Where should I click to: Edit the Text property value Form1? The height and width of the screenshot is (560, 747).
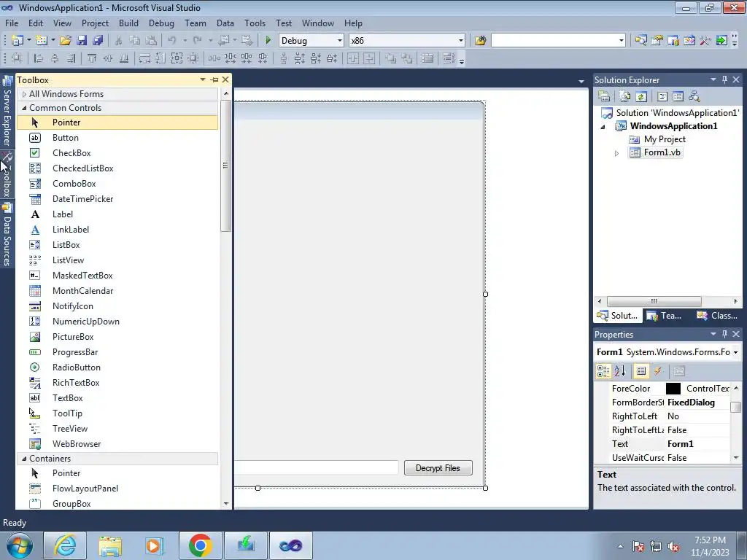(x=697, y=444)
